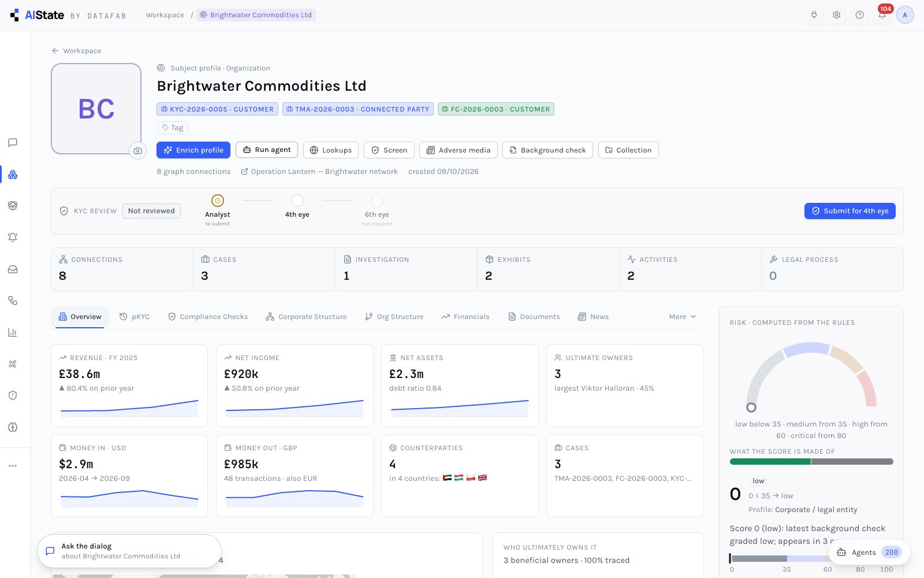This screenshot has height=578, width=924.
Task: Click the AIState logo
Action: coord(38,16)
